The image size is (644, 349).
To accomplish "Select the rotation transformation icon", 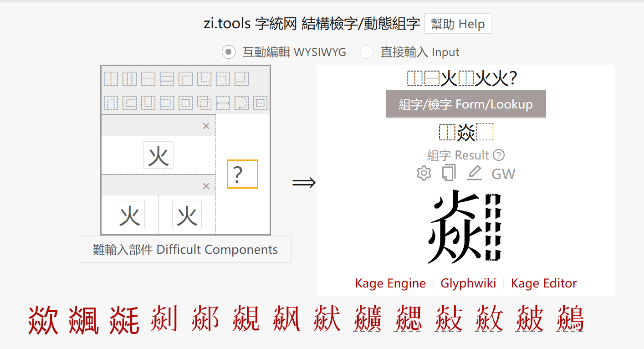I will point(242,103).
